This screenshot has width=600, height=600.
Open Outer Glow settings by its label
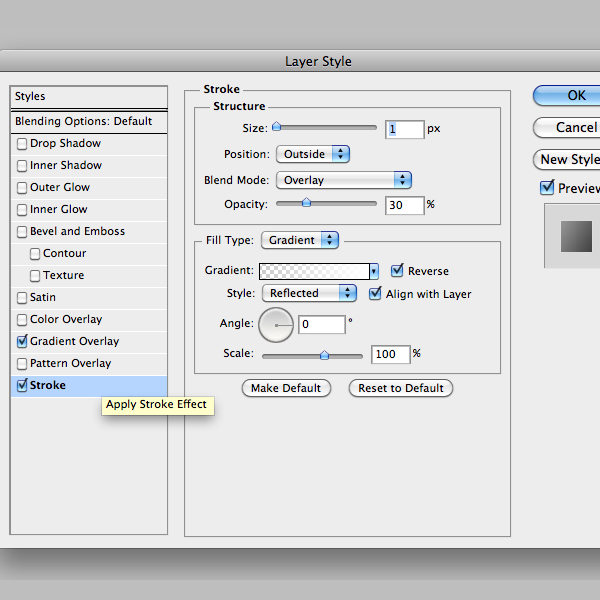tap(60, 188)
